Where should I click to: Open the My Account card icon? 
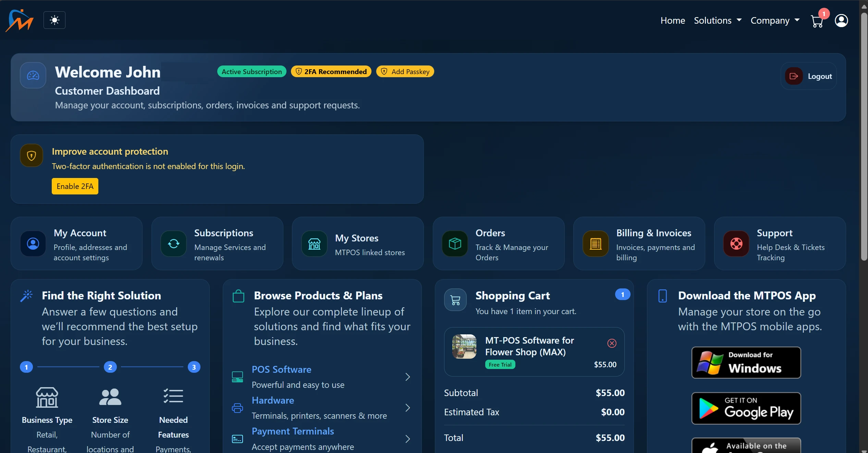(x=33, y=243)
